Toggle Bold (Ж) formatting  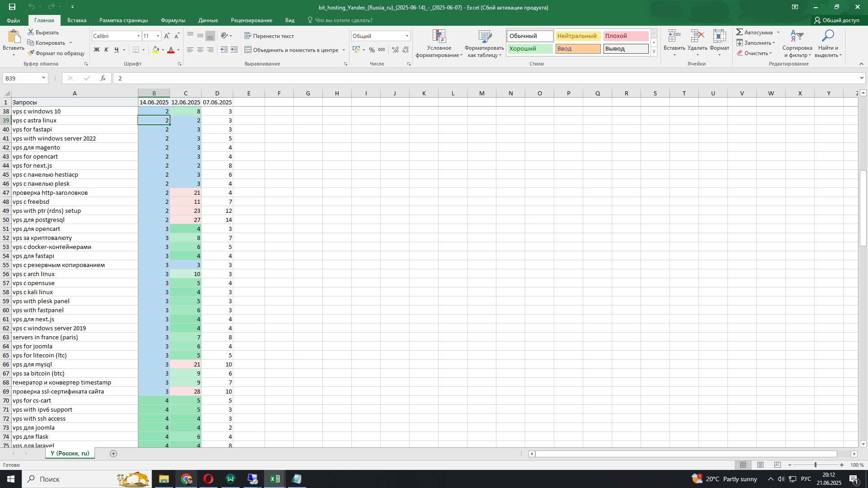click(x=96, y=50)
